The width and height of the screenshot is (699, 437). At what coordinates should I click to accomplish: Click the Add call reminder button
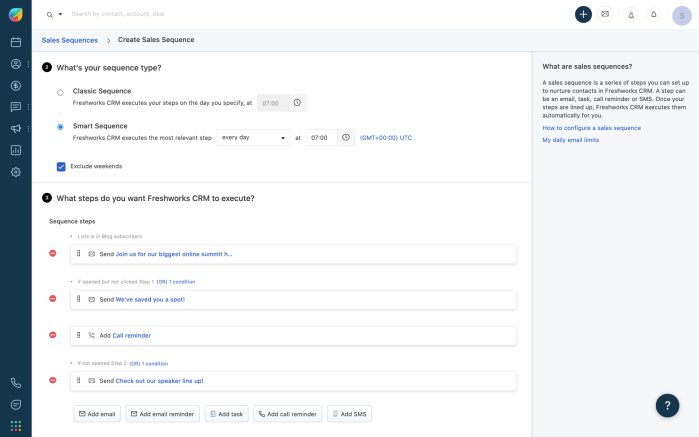(288, 414)
